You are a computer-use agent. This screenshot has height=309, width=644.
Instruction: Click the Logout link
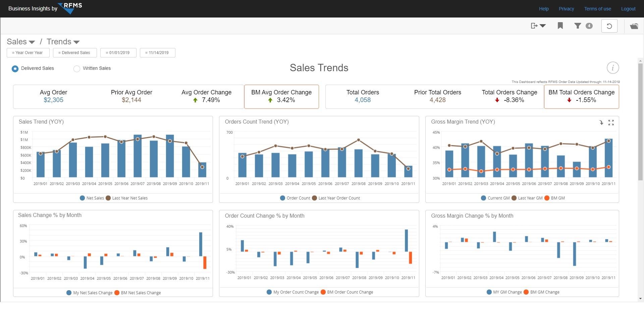(628, 9)
